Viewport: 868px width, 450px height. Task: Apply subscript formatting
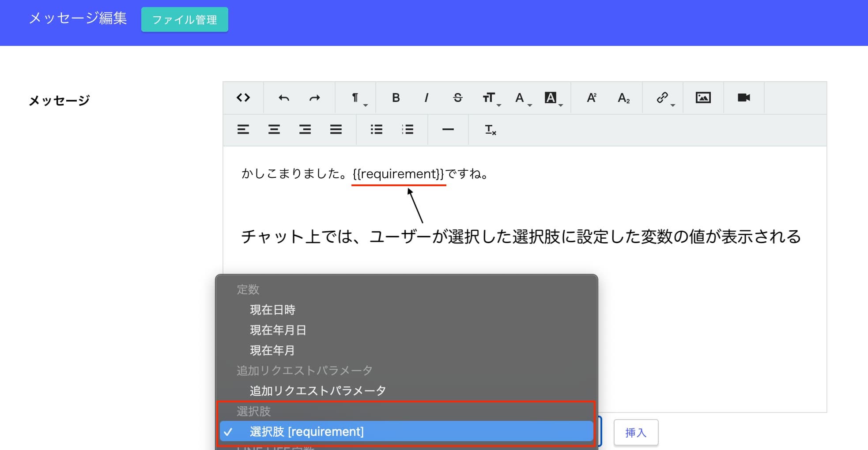tap(623, 97)
